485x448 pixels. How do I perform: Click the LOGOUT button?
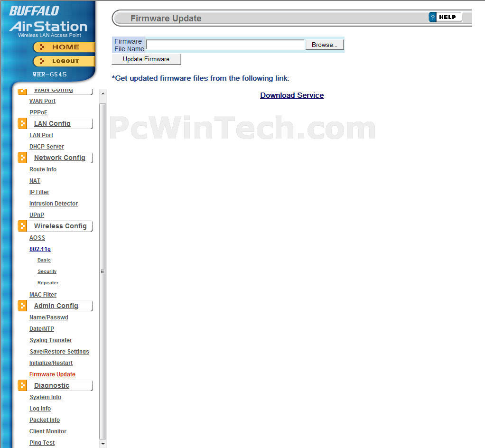64,61
